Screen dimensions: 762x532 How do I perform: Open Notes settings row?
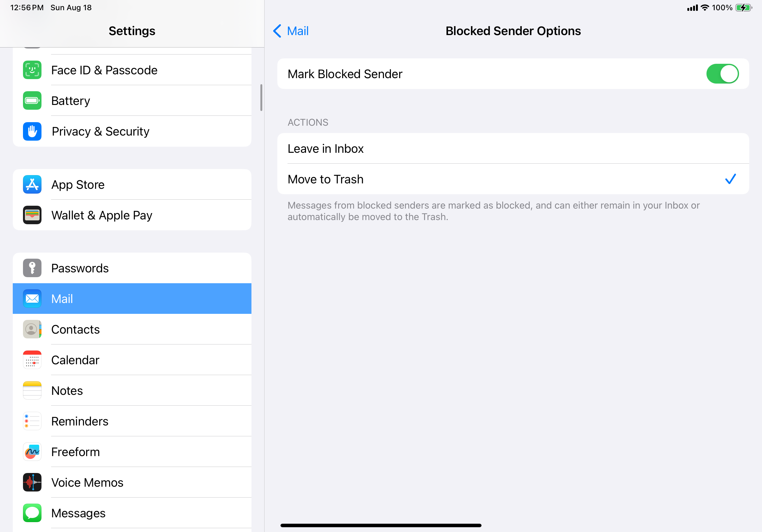pos(132,390)
